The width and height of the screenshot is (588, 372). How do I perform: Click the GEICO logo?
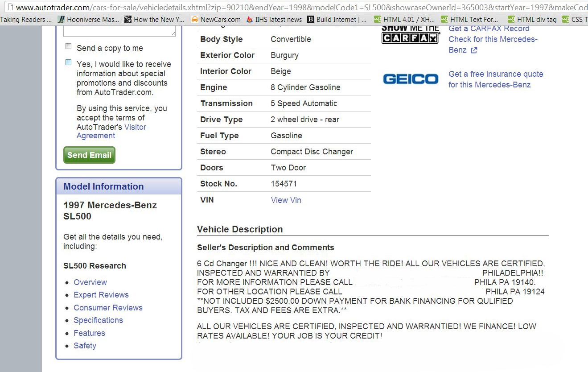[411, 79]
